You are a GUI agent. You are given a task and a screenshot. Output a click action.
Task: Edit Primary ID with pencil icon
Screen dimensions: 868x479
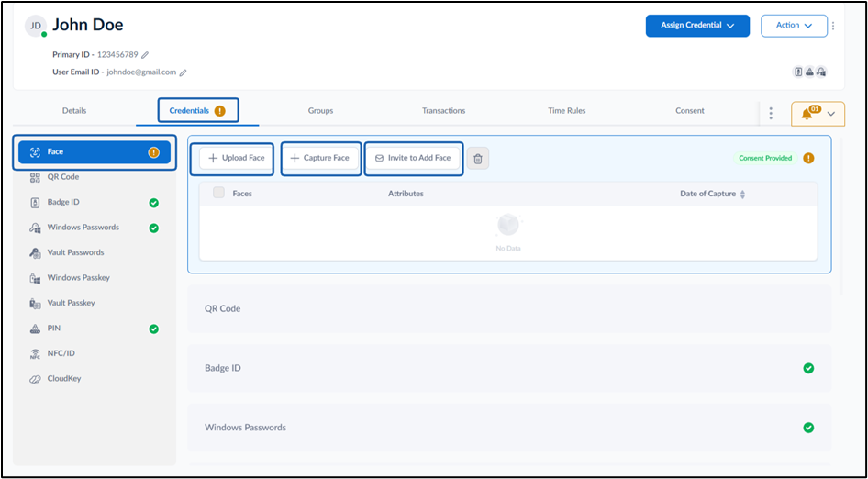[145, 55]
